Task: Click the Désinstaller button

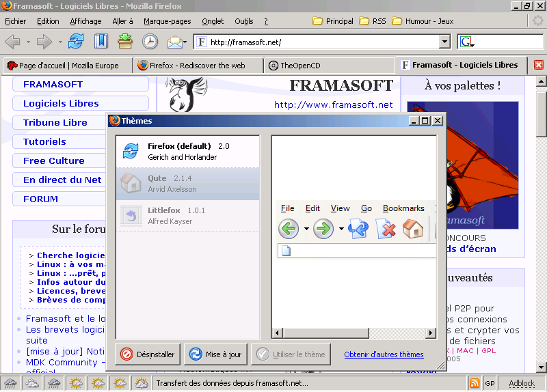Action: pos(148,354)
